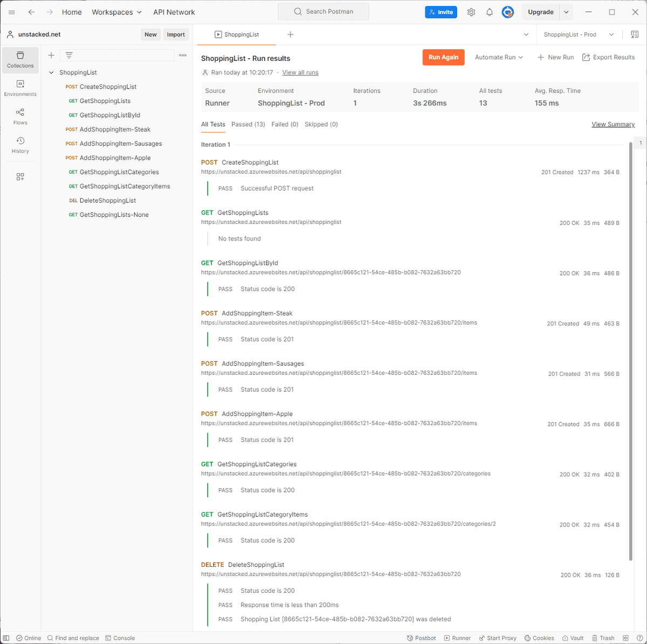
Task: Open the Cookies manager in the status bar
Action: point(539,638)
